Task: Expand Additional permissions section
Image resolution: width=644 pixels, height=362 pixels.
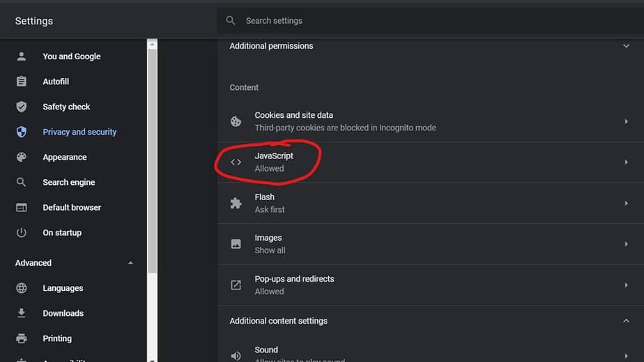Action: [625, 46]
